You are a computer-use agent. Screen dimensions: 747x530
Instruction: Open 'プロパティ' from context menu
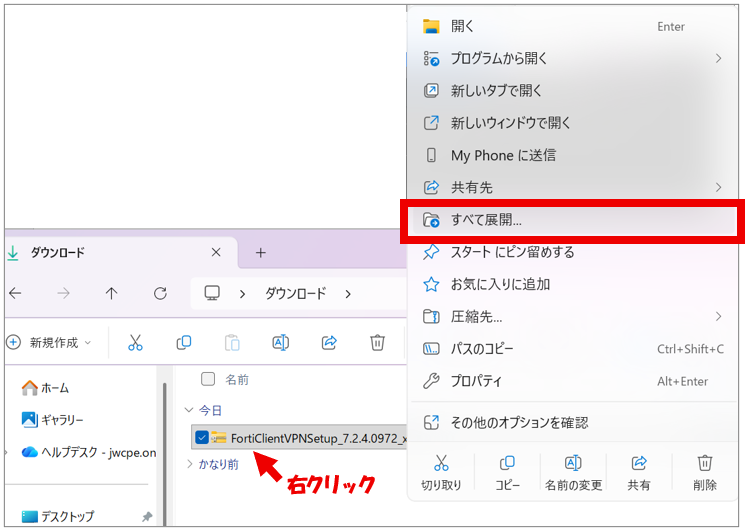(573, 381)
